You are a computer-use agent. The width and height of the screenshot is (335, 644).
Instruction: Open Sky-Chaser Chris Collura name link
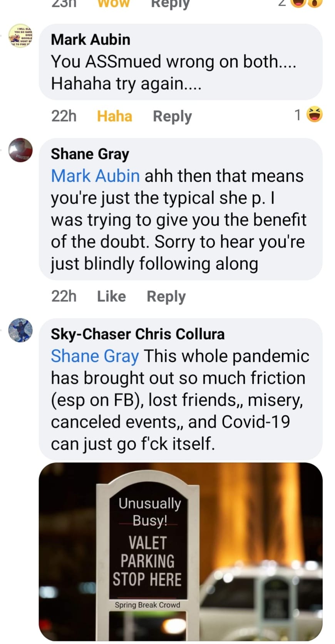pos(137,334)
